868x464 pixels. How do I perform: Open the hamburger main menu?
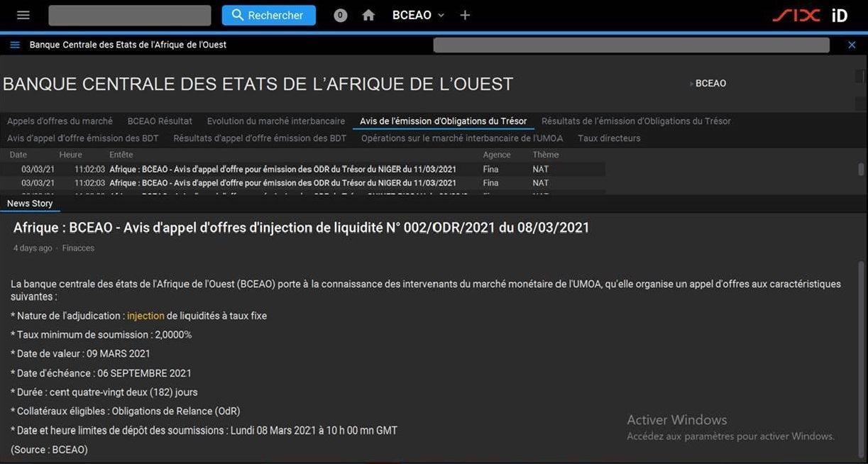click(x=23, y=15)
